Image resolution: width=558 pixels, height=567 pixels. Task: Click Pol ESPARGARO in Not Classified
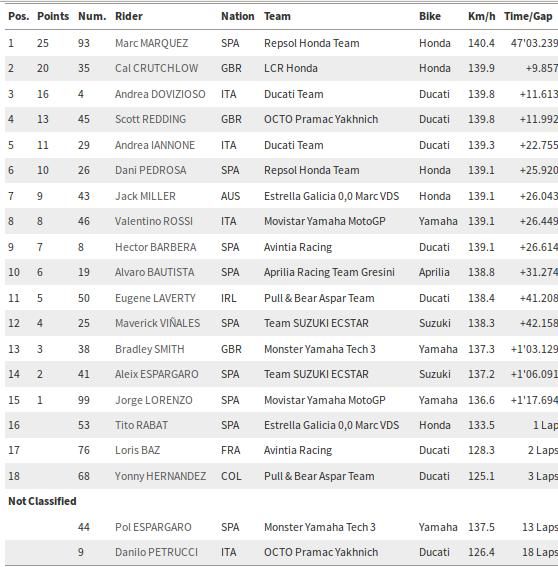pos(153,527)
